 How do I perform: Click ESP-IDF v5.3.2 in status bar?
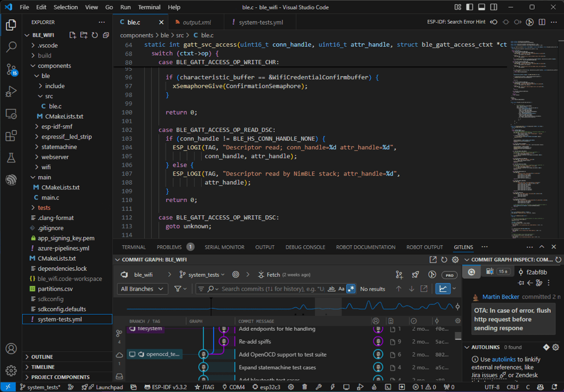(166, 387)
